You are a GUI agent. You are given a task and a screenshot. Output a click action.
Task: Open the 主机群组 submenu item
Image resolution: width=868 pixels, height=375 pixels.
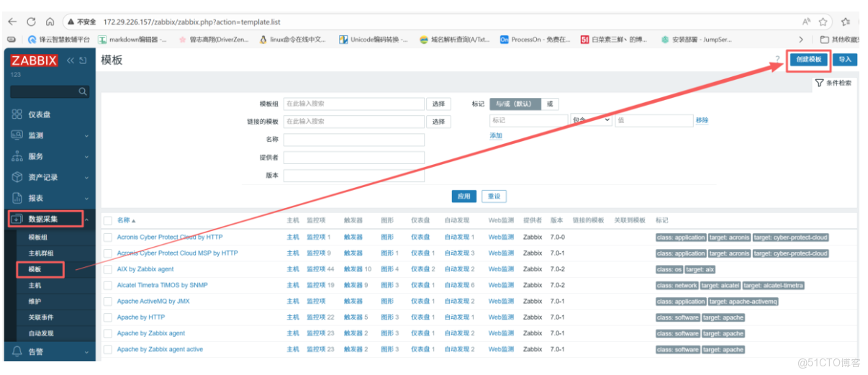(x=41, y=253)
